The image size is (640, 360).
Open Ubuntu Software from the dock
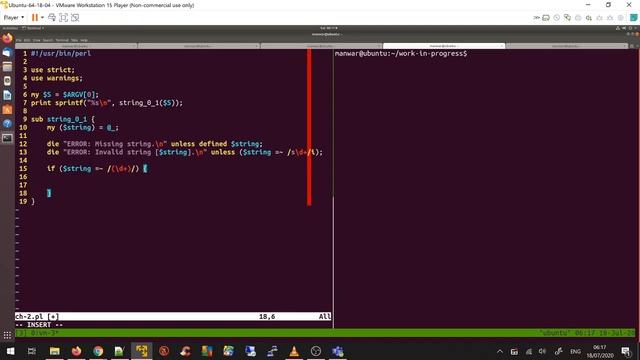7,109
